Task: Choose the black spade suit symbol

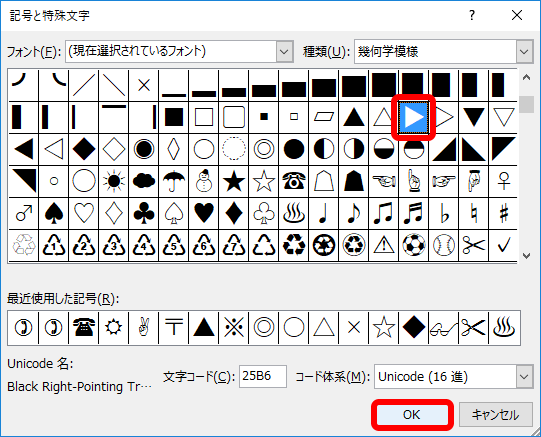Action: click(x=54, y=213)
